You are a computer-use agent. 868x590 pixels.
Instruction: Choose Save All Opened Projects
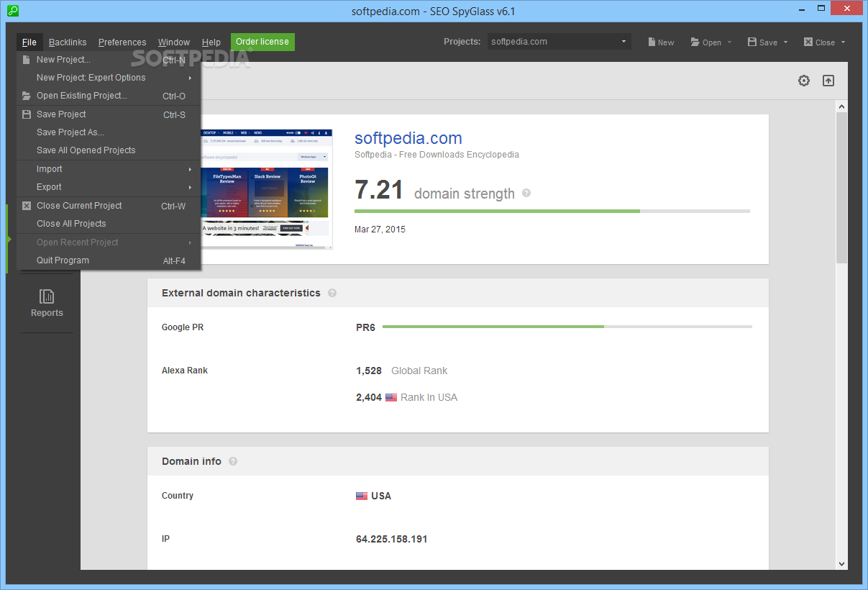coord(109,150)
